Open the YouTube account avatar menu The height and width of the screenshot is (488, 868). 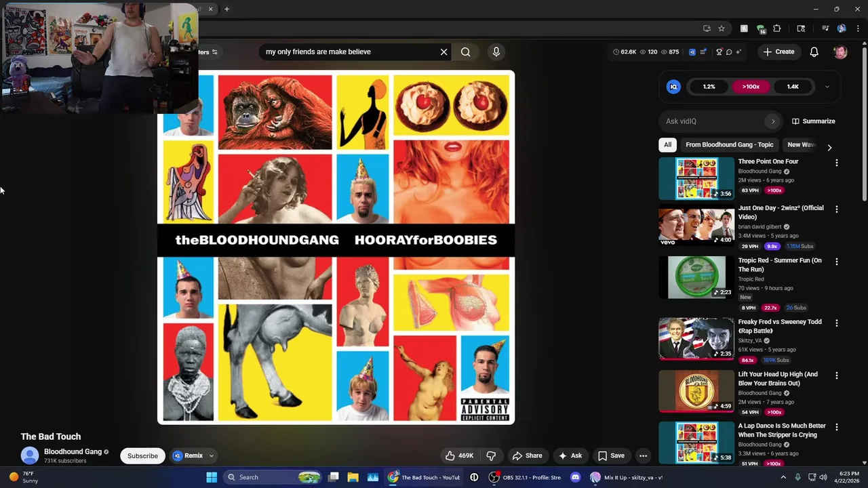[840, 52]
